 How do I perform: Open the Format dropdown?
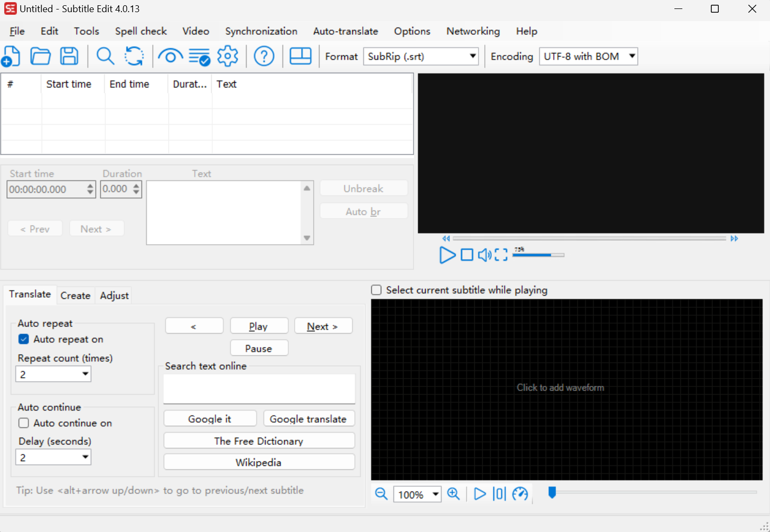[472, 56]
